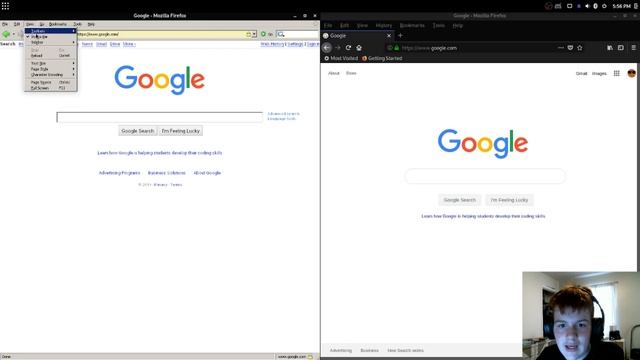Click the old Firefox yellow address bar

(x=163, y=34)
